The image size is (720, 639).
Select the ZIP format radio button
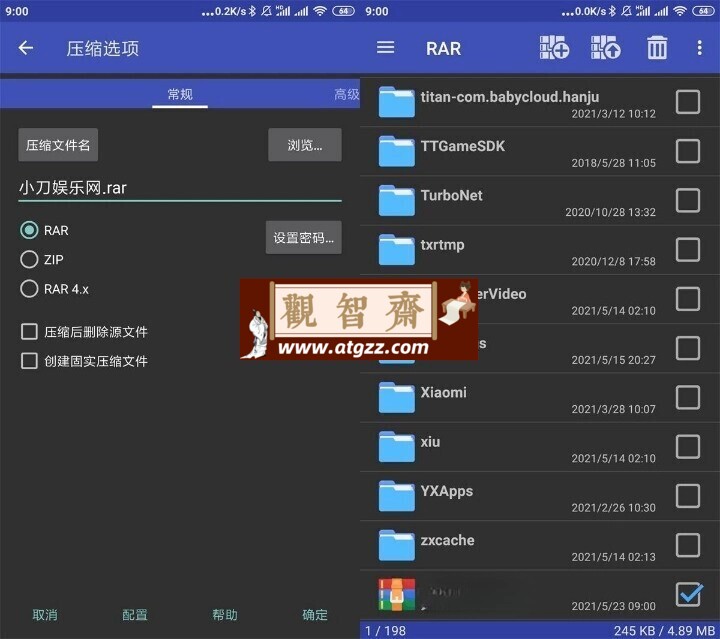pyautogui.click(x=29, y=259)
